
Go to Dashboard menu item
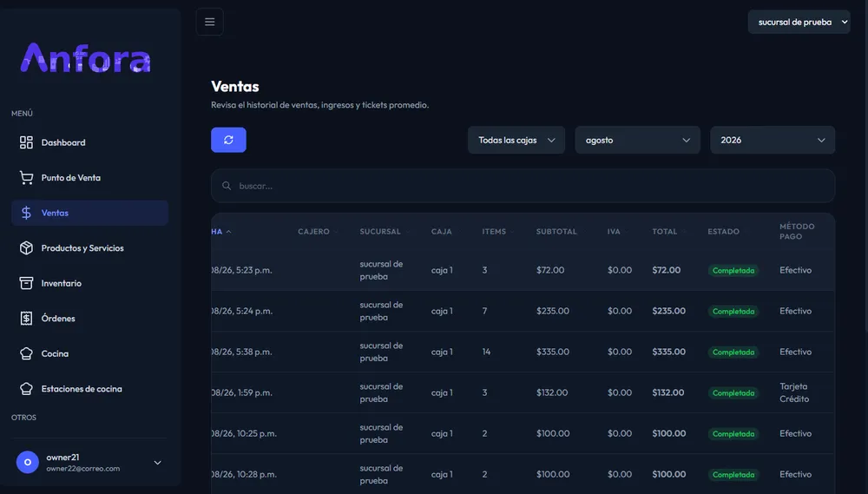89,142
